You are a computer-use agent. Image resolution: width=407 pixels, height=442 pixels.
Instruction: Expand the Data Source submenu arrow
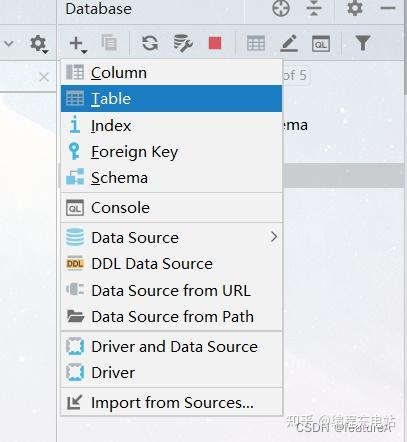click(274, 237)
